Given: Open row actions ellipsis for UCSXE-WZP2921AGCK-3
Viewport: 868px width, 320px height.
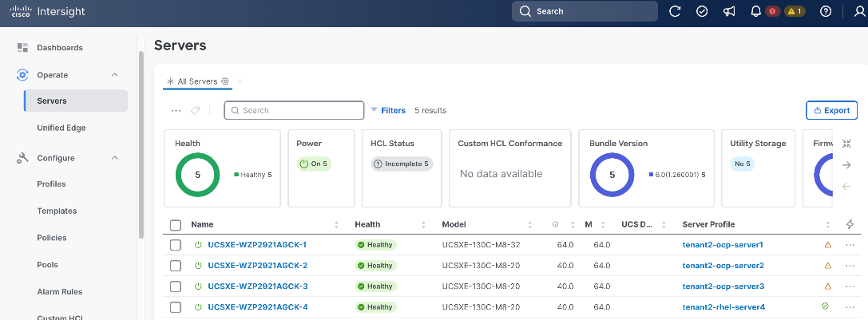Looking at the screenshot, I should click(x=850, y=286).
